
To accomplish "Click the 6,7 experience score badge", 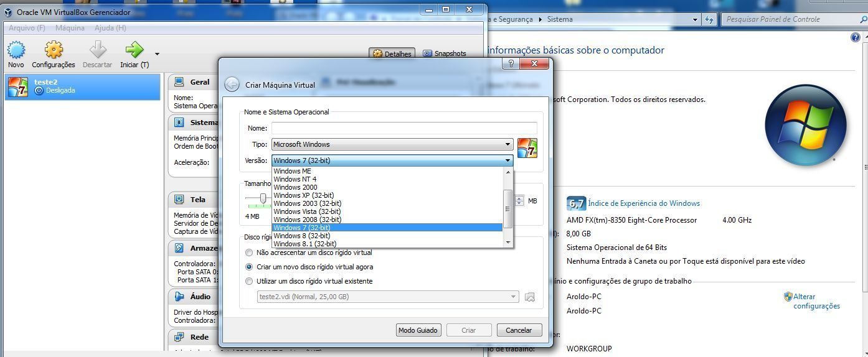I will pos(576,203).
